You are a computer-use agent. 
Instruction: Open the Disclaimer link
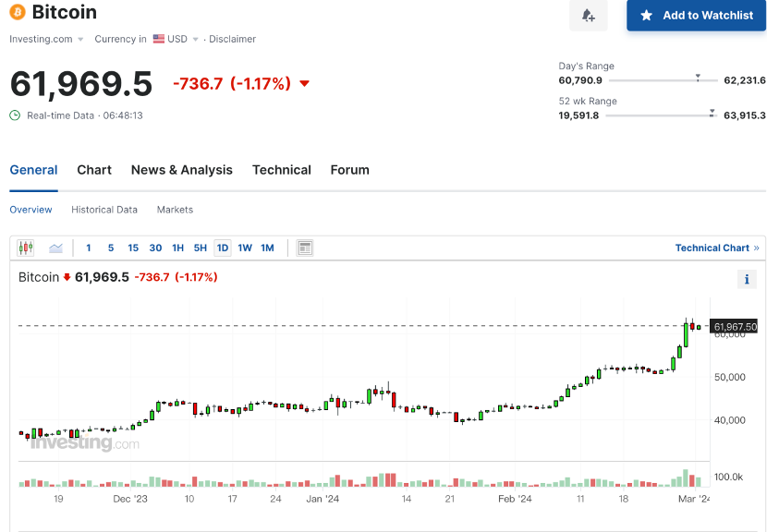coord(232,39)
